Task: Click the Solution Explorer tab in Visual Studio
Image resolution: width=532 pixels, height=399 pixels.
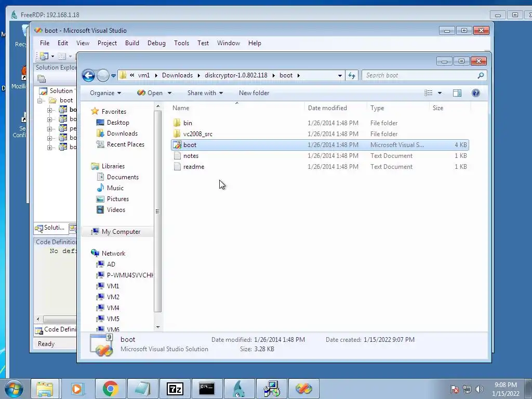Action: pos(50,228)
